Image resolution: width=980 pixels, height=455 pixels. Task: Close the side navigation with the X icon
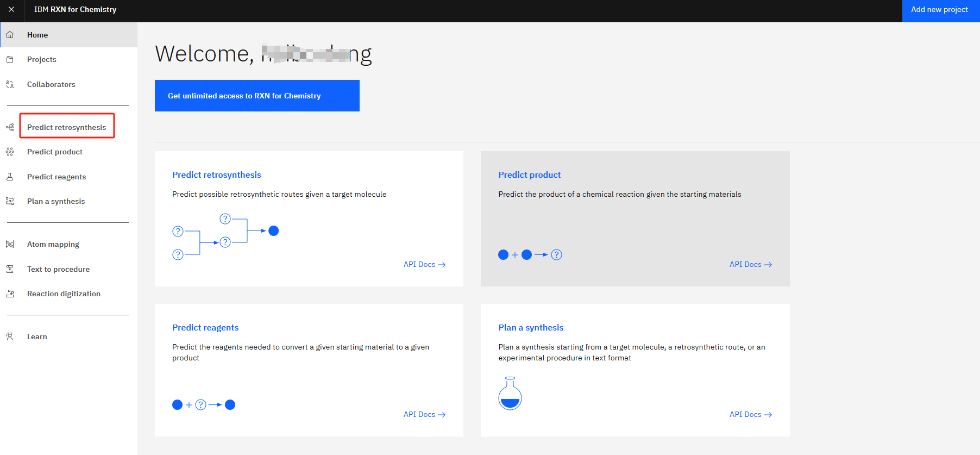[x=11, y=9]
